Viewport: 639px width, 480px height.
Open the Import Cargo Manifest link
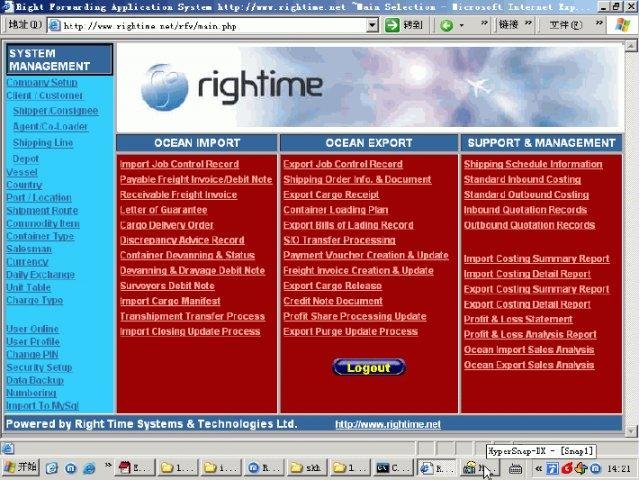[170, 301]
